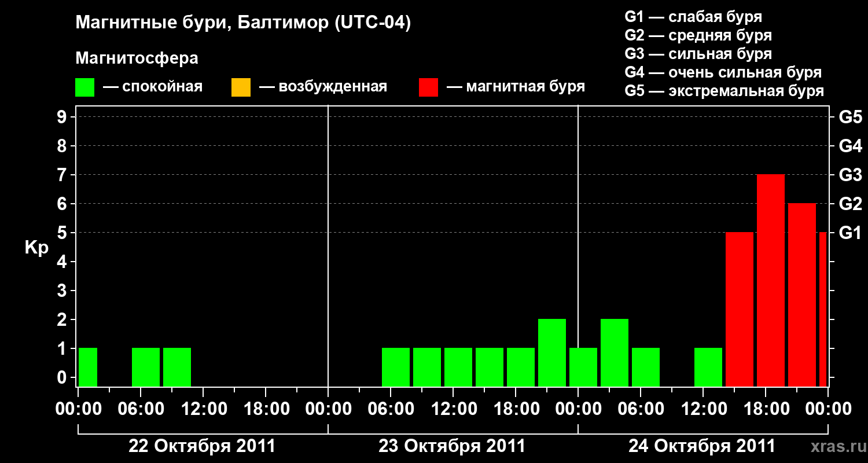The image size is (868, 463).
Task: Click the '23 Октября 2011' date label
Action: tap(452, 446)
